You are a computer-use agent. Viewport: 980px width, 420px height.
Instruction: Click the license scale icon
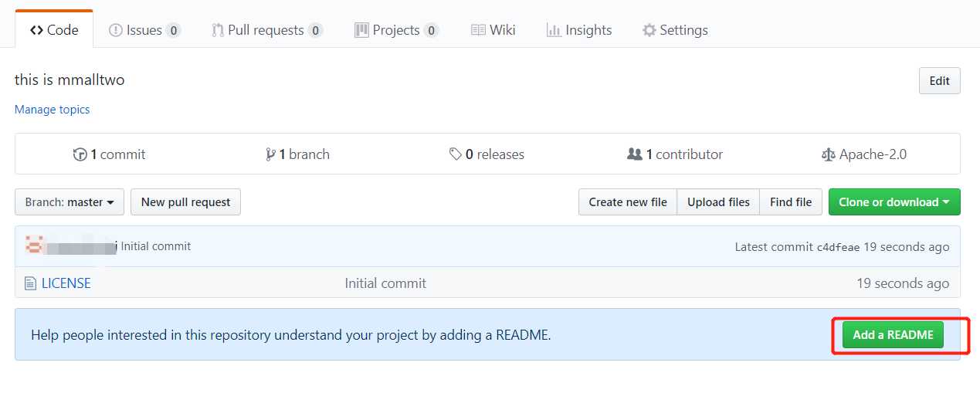[829, 154]
